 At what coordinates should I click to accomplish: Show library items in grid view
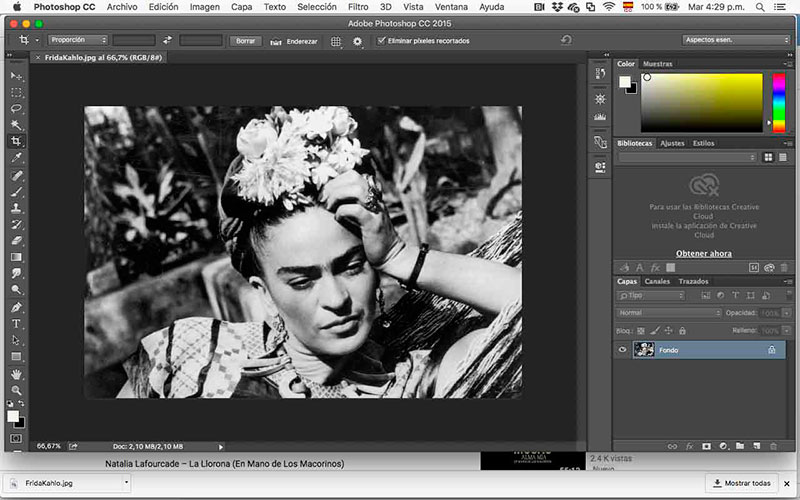768,158
